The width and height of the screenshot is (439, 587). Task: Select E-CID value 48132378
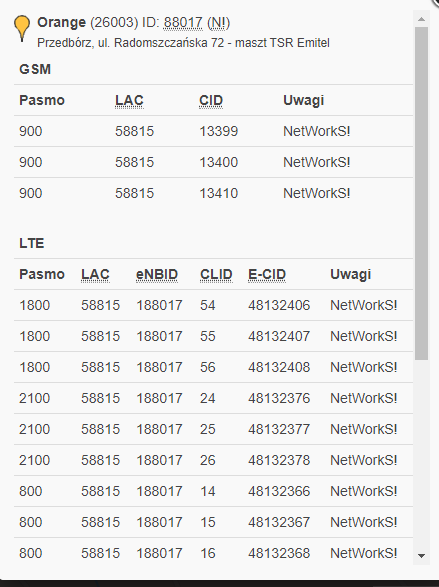click(x=279, y=461)
